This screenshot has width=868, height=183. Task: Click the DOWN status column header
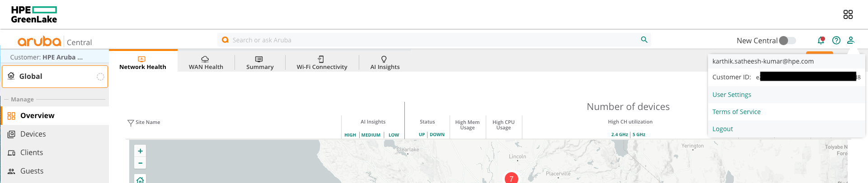(437, 134)
